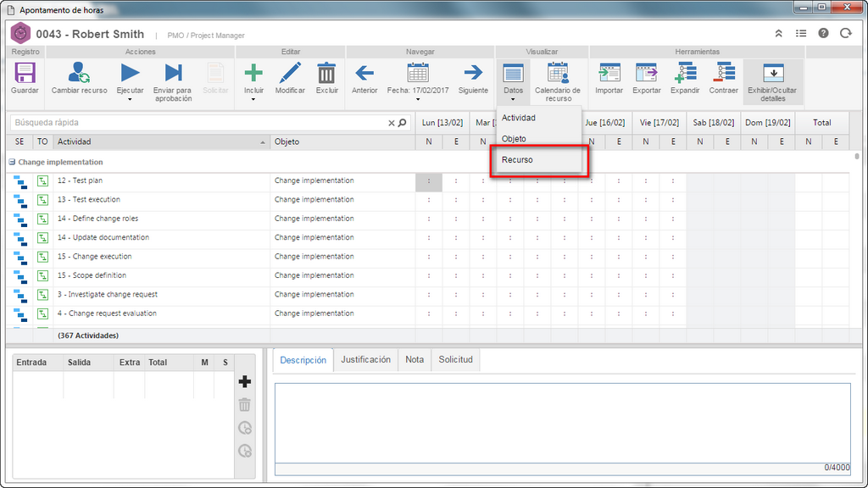Click the time entry trash icon

pos(245,405)
